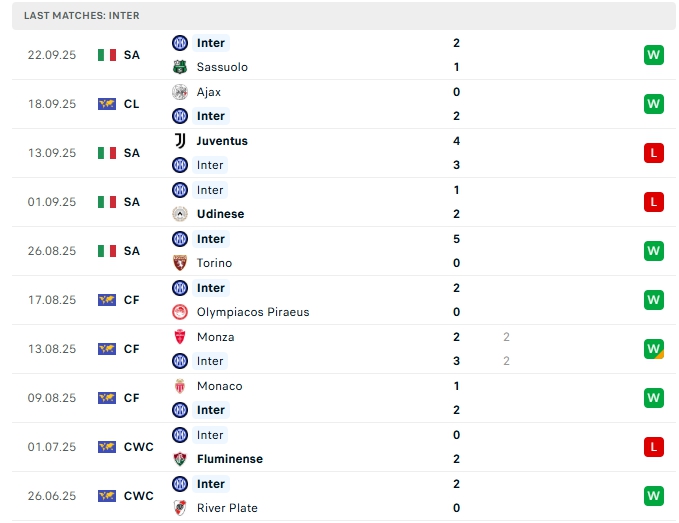This screenshot has height=523, width=679.
Task: Click the green W badge for Sassuolo match
Action: 654,55
